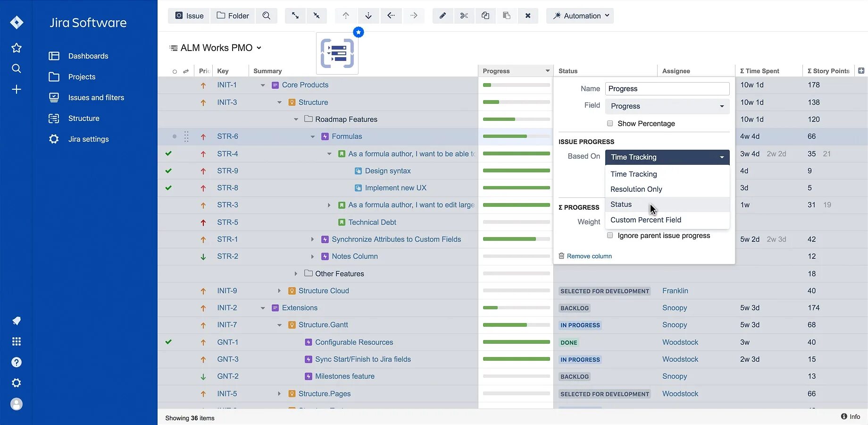Click the scissors cut toolbar icon
This screenshot has height=425, width=868.
(x=464, y=16)
